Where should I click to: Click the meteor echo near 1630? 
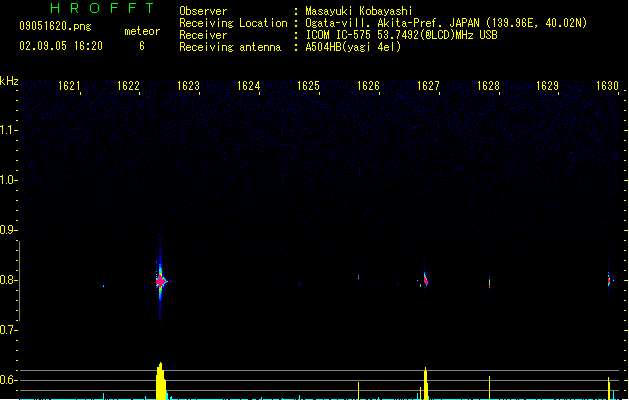click(x=609, y=280)
